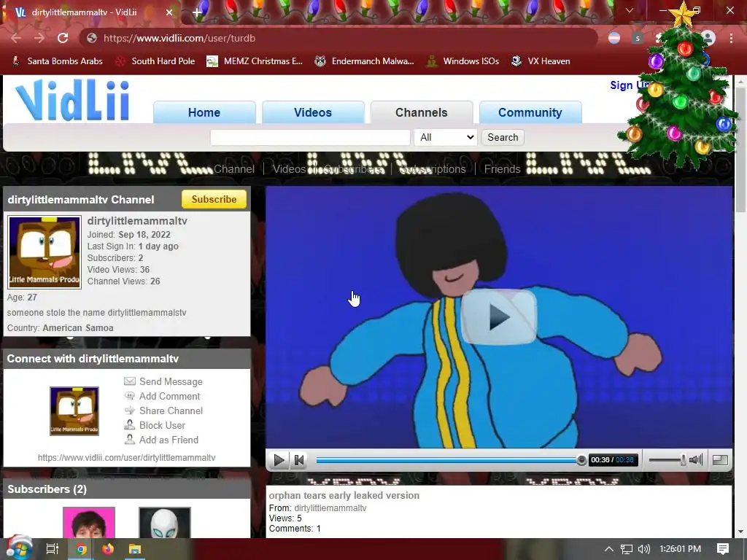
Task: Close the dirtylittlemammaltv tab
Action: click(x=169, y=12)
